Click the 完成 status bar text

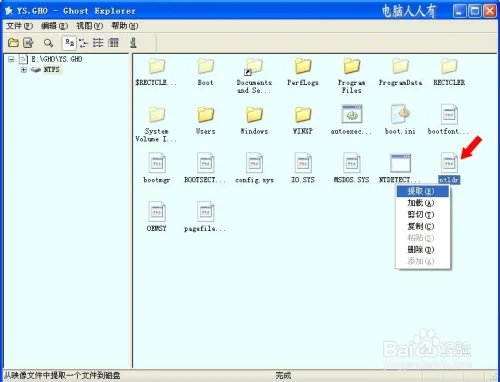click(x=283, y=376)
